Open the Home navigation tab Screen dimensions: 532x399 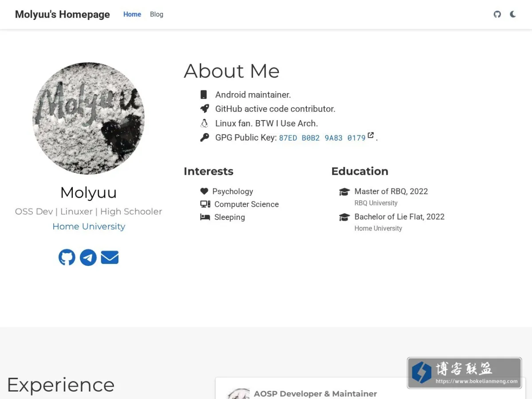132,14
